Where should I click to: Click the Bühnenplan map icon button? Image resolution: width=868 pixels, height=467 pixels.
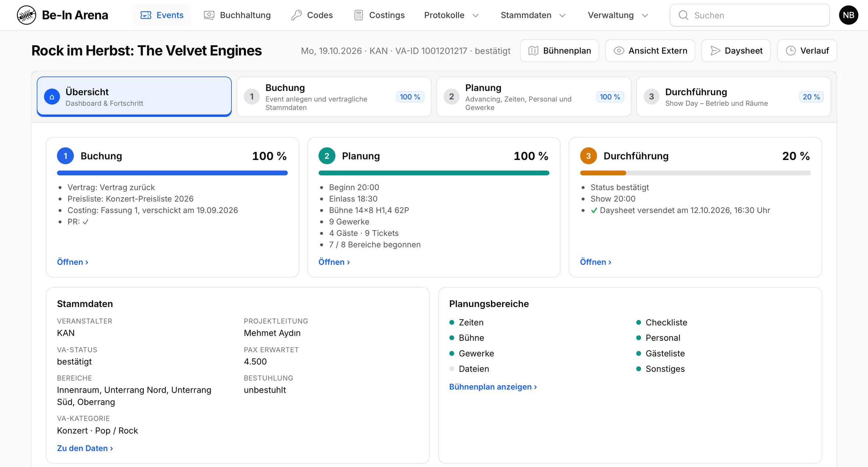(x=533, y=51)
